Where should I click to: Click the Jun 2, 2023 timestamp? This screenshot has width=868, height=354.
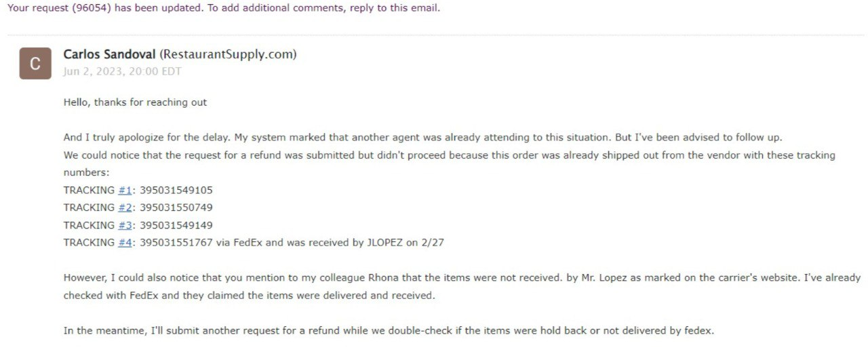(x=123, y=71)
